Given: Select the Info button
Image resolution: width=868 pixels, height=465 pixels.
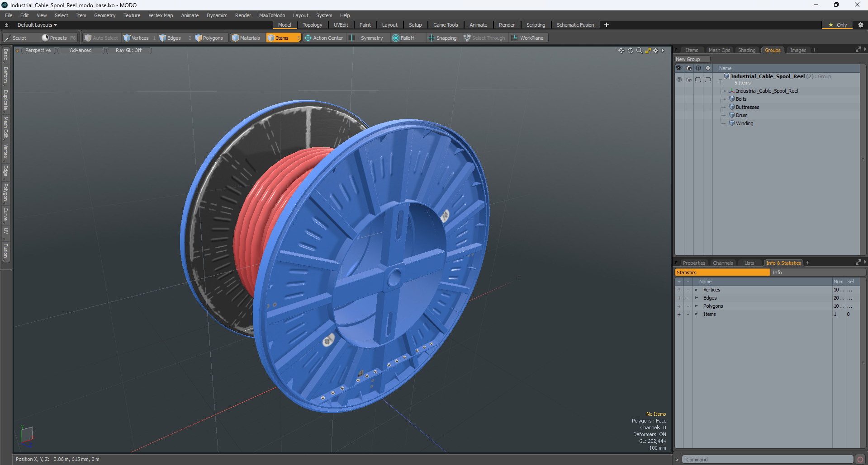Looking at the screenshot, I should (x=818, y=272).
